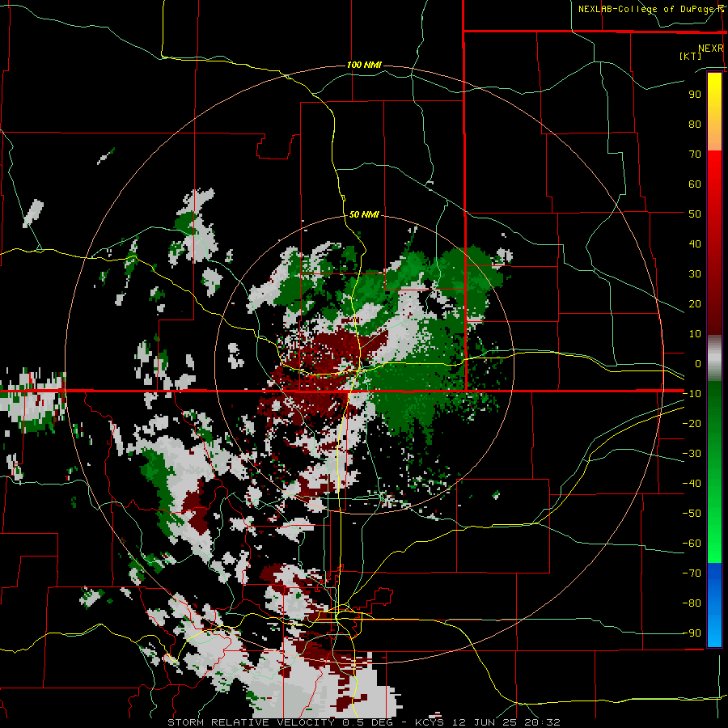Select the -20 scale value
This screenshot has height=728, width=728.
tap(692, 424)
